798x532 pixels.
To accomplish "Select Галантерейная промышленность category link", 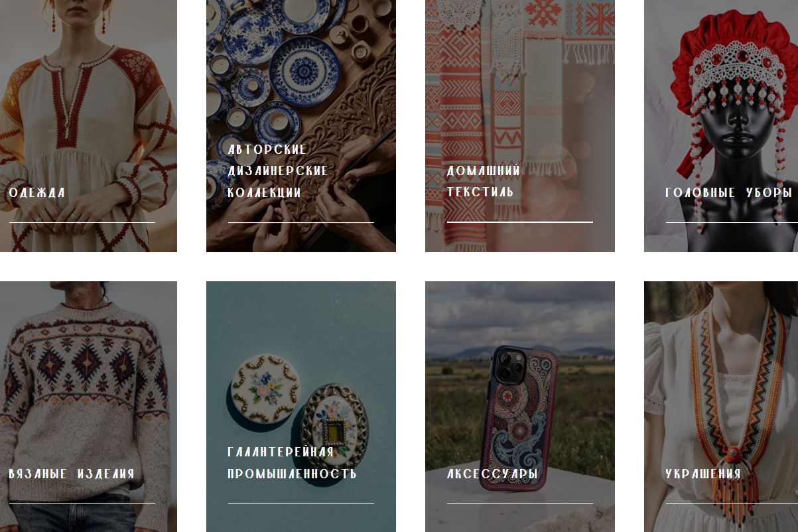I will pos(293,463).
